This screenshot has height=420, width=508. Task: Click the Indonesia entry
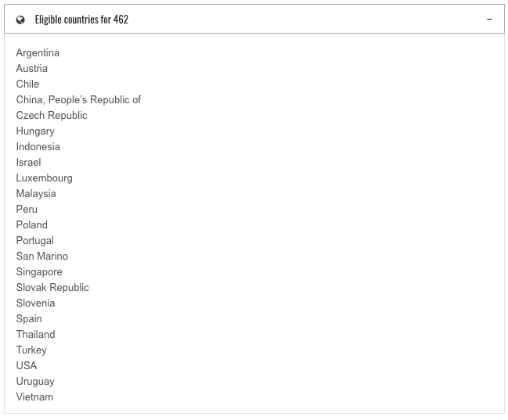(38, 147)
